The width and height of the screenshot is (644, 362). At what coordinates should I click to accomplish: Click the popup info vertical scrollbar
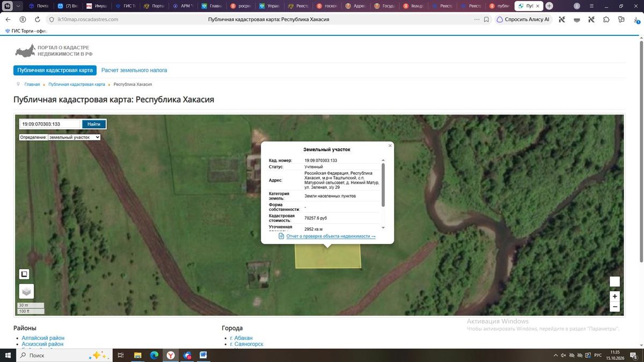point(383,185)
